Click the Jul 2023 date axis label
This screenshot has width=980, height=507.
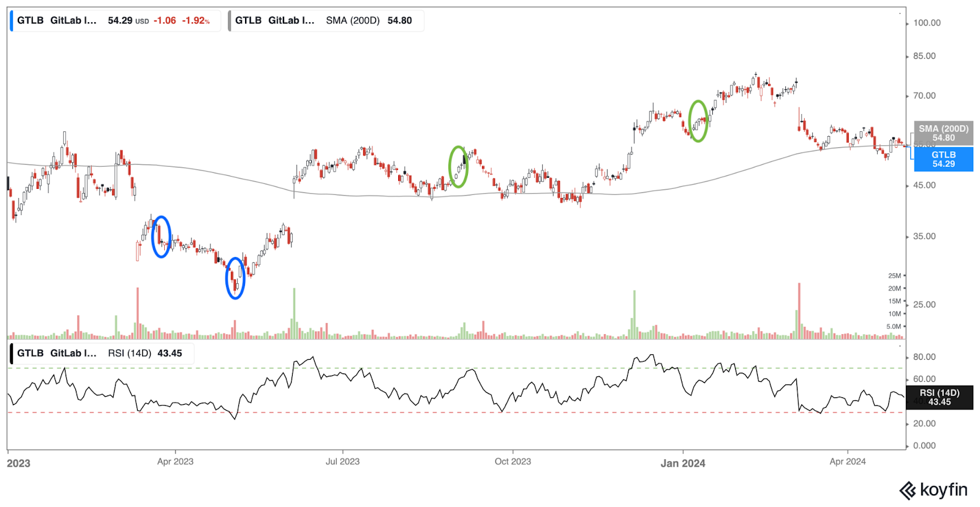[x=342, y=462]
